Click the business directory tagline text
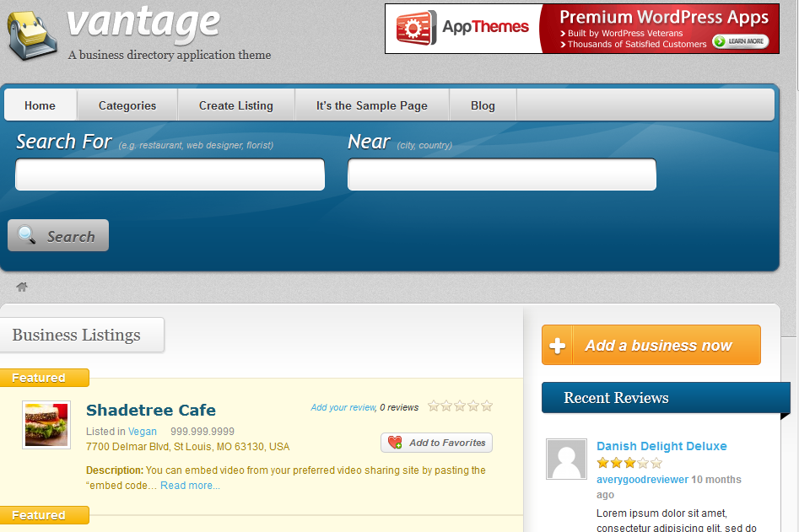This screenshot has height=532, width=799. pyautogui.click(x=170, y=55)
